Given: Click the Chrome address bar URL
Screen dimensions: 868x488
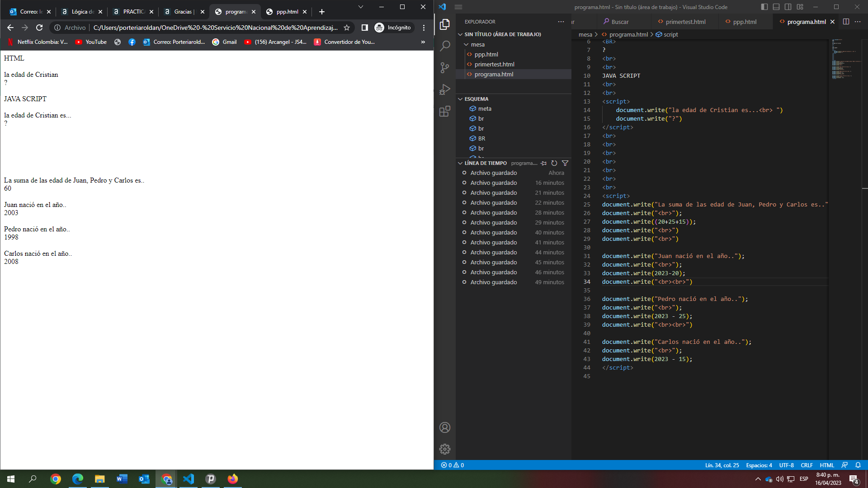Looking at the screenshot, I should pyautogui.click(x=215, y=28).
